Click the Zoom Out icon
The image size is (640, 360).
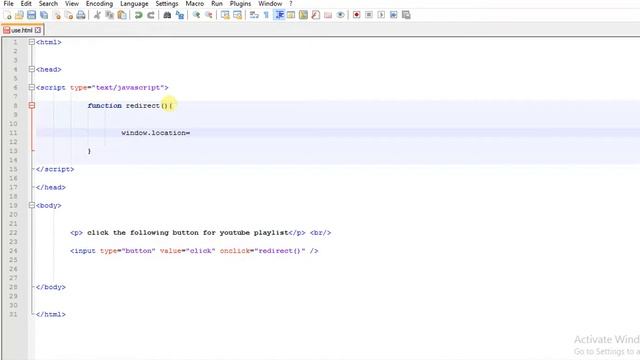pos(209,15)
